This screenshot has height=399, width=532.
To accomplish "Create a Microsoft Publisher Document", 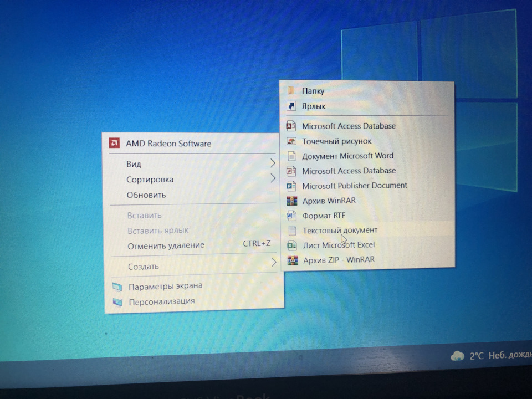I will pos(368,186).
